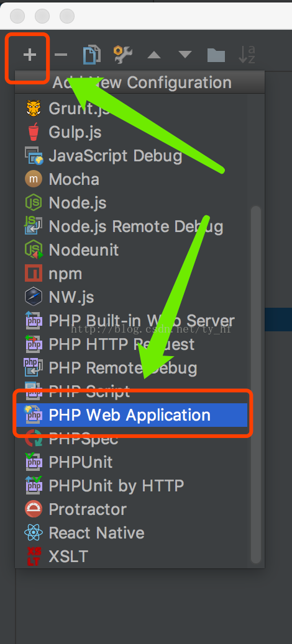Choose the Mocha configuration entry

click(x=132, y=179)
